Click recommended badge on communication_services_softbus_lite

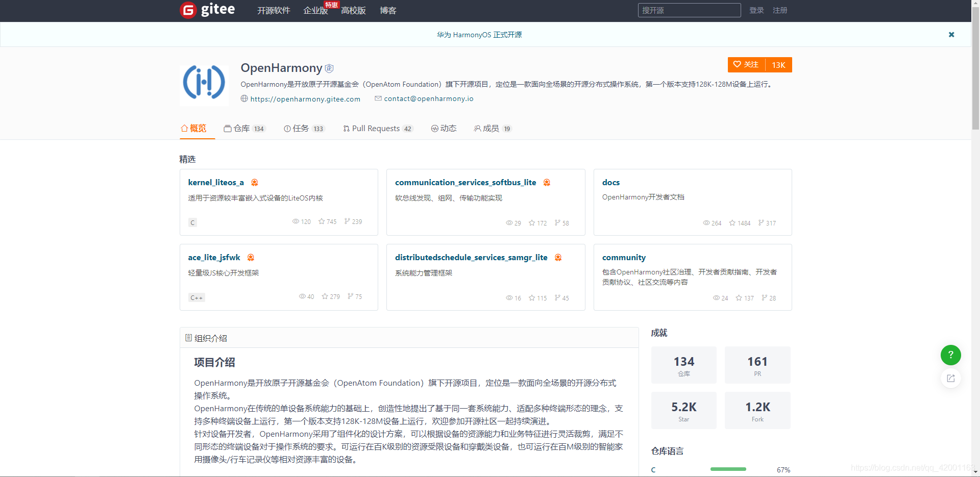point(547,183)
